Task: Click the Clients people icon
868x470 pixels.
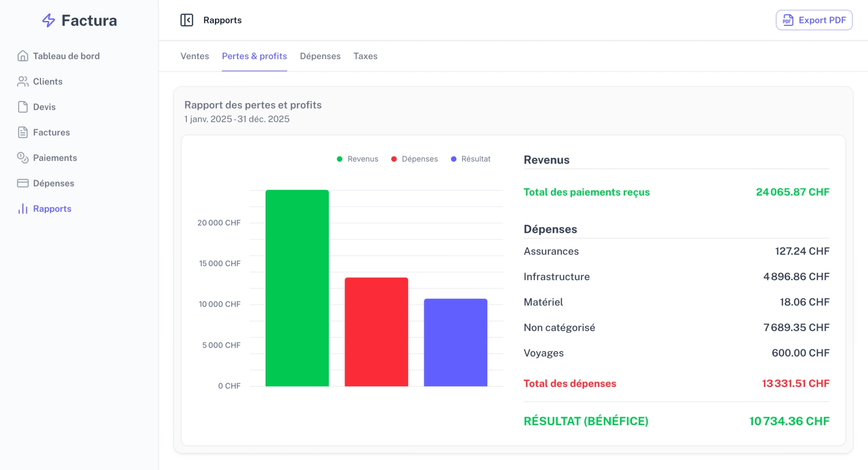Action: 23,82
